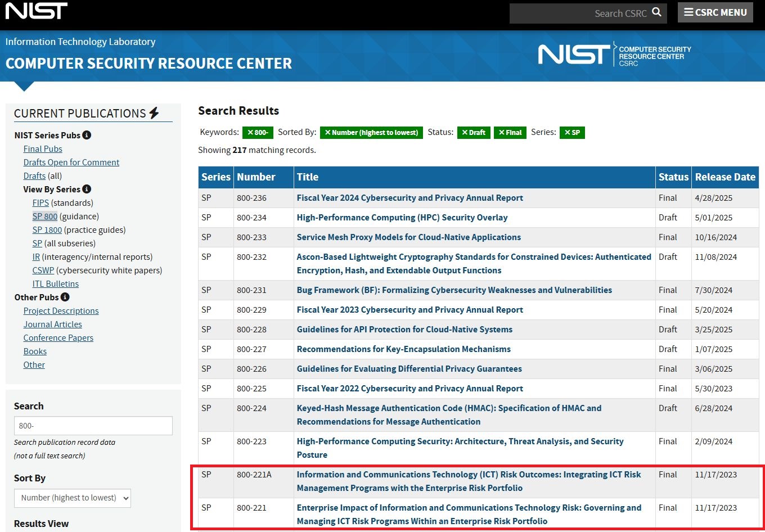
Task: Open the CSRC MENU hamburger button
Action: click(715, 12)
